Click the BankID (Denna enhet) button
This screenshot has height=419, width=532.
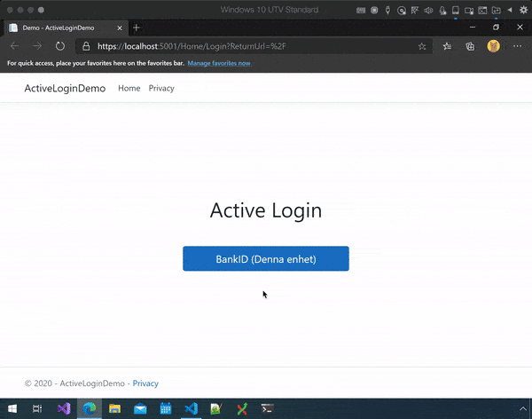click(265, 259)
